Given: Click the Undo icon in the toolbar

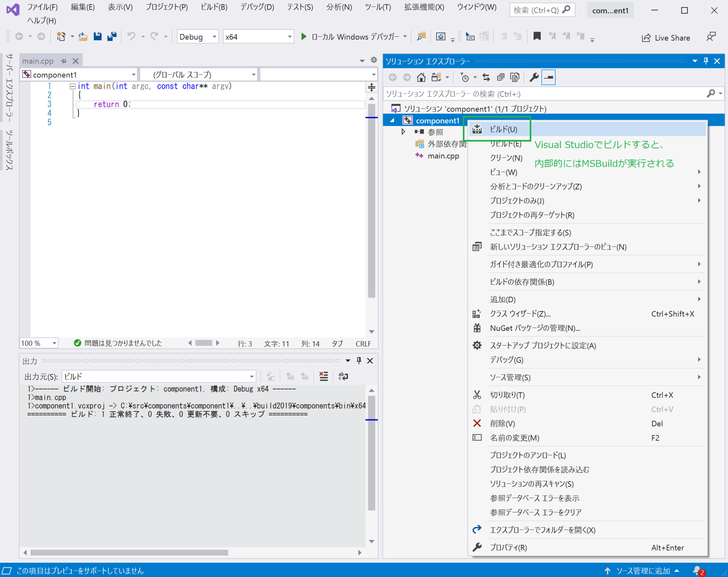Looking at the screenshot, I should tap(132, 36).
